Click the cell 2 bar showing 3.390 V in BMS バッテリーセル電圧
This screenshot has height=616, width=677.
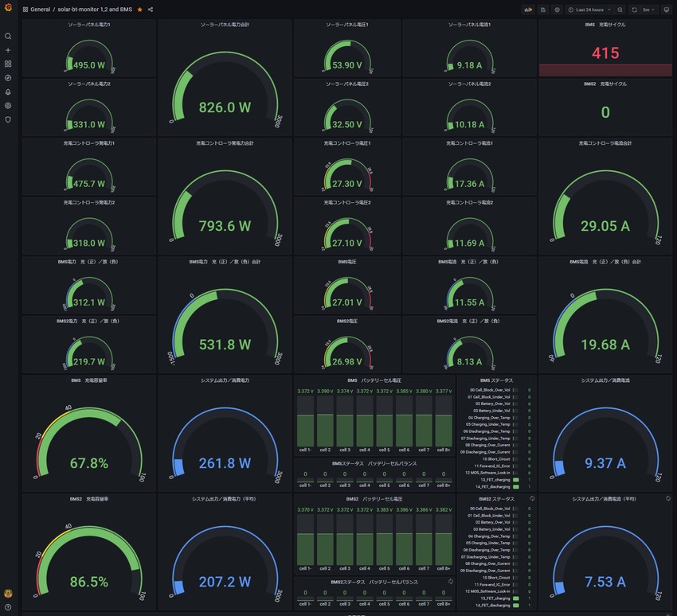(x=325, y=421)
